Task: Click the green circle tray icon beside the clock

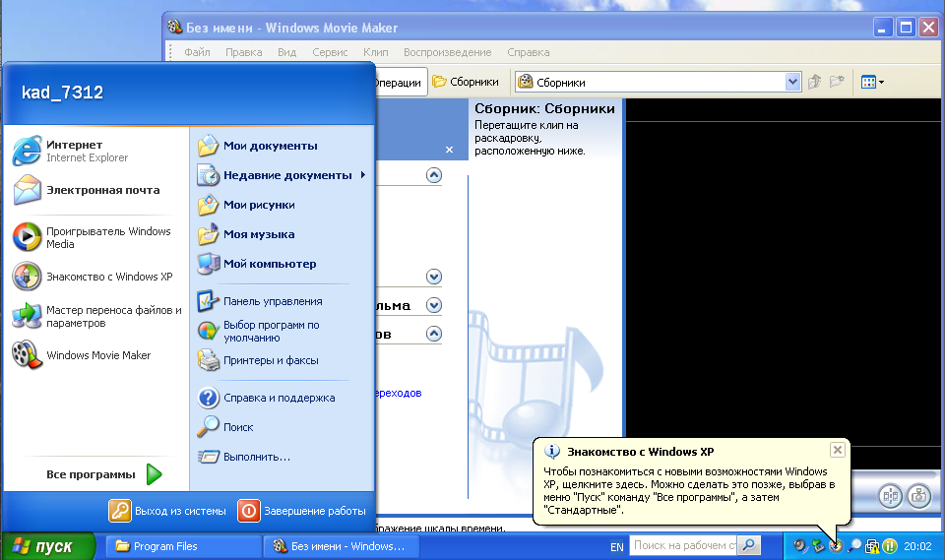Action: (x=890, y=546)
